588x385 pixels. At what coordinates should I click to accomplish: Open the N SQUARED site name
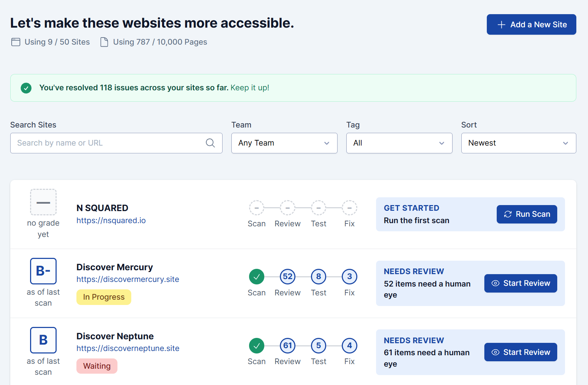(102, 208)
